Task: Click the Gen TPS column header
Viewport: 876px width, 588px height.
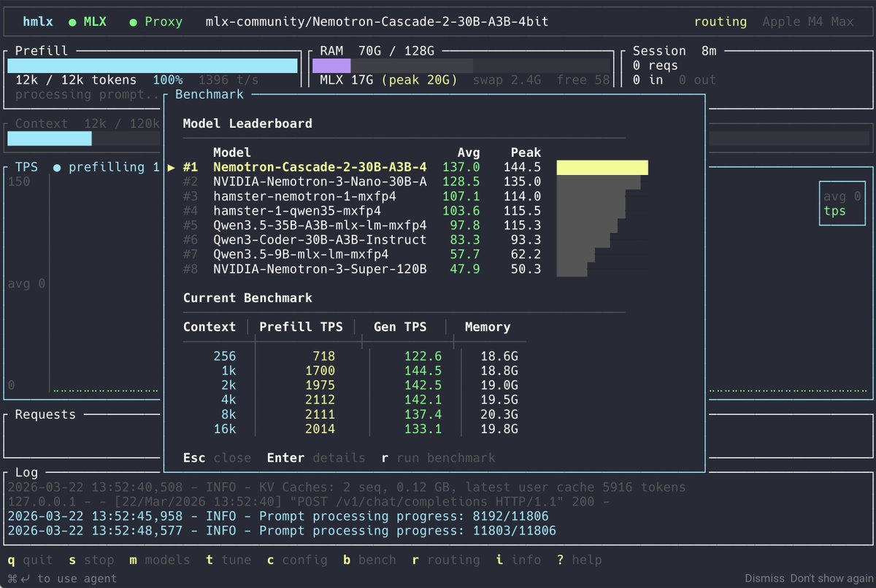Action: [x=400, y=327]
